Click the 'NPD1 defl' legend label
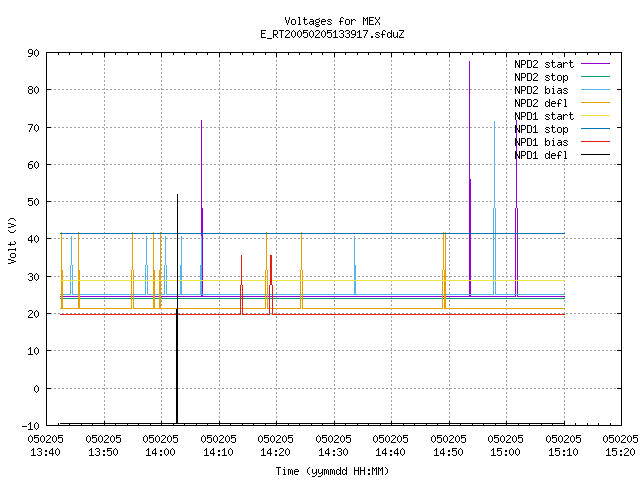This screenshot has width=640, height=480. click(541, 156)
